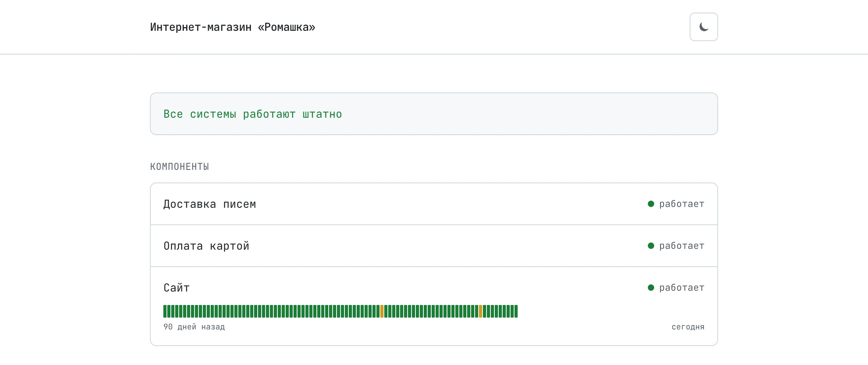Click «работает» status of Сайт
The height and width of the screenshot is (365, 868).
tap(682, 288)
